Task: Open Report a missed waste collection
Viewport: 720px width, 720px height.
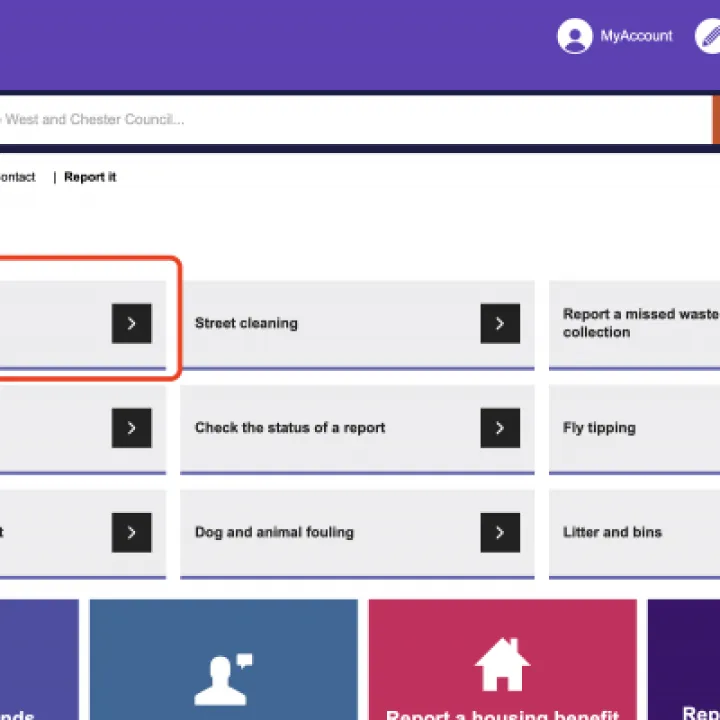Action: [x=635, y=324]
